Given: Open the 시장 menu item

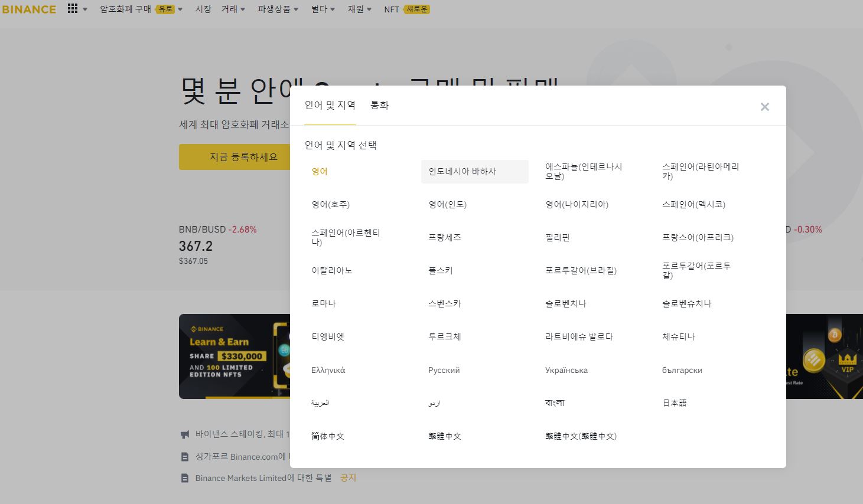Looking at the screenshot, I should coord(203,9).
